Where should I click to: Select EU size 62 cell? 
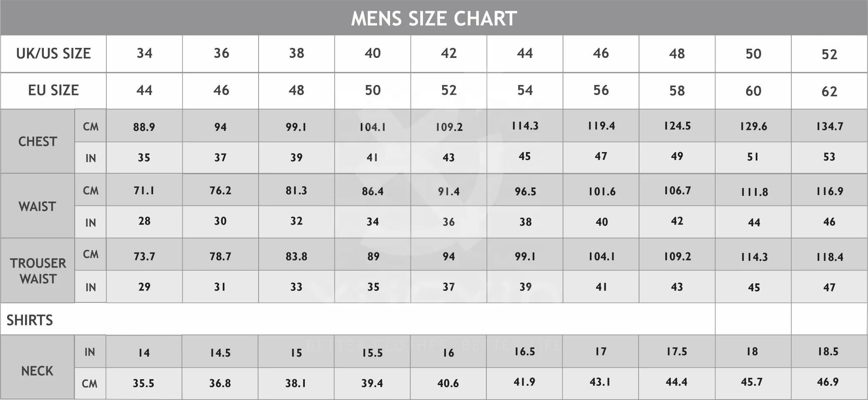[x=829, y=91]
